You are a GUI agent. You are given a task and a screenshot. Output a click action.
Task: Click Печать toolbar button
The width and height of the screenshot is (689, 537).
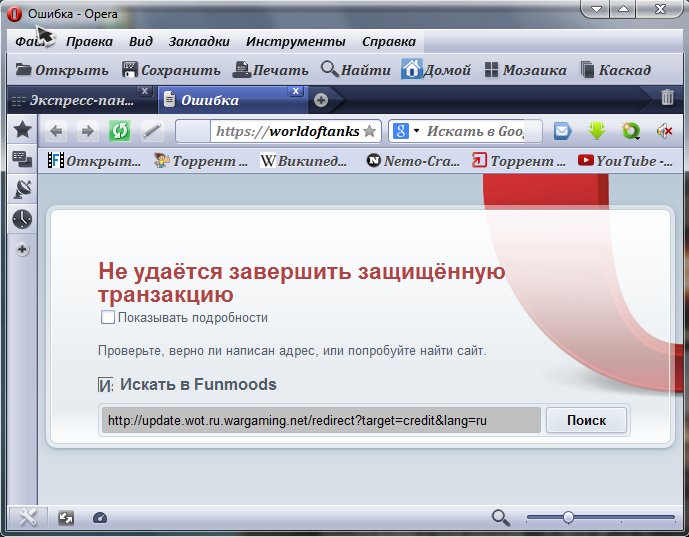coord(270,70)
